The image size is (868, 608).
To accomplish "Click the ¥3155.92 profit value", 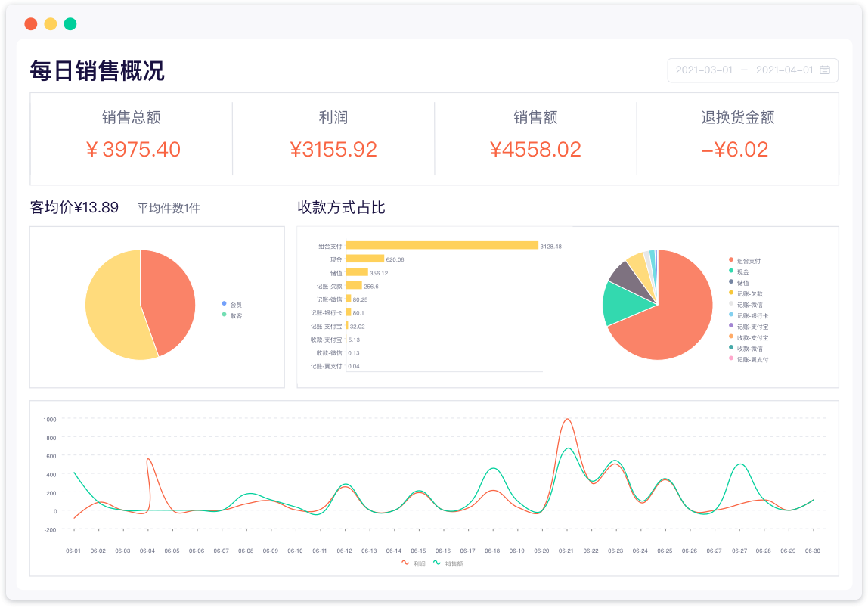I will pos(333,150).
